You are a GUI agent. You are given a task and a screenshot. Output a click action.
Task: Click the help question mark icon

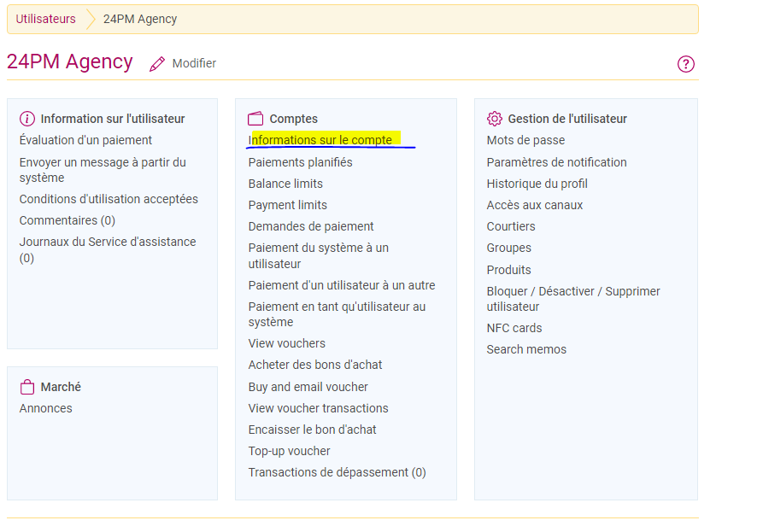tap(685, 64)
